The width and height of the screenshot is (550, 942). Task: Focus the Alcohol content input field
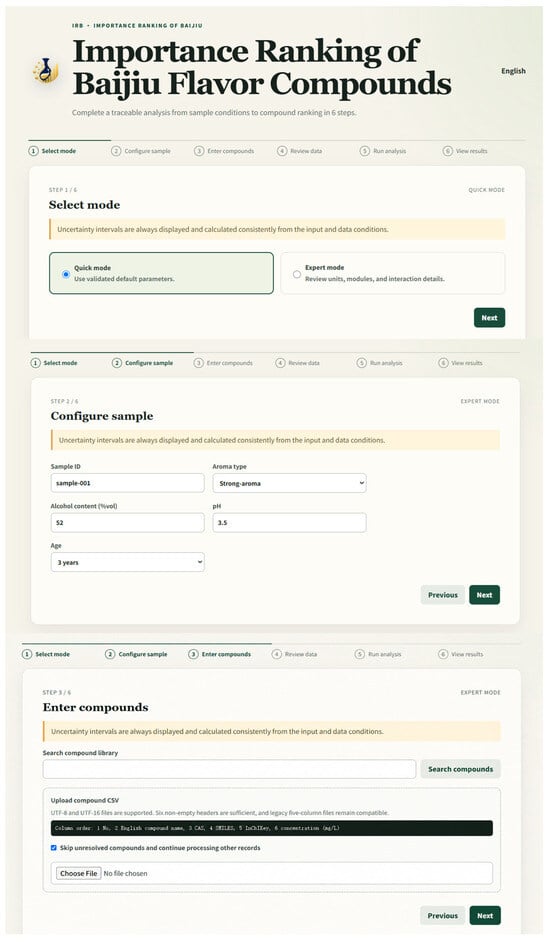point(127,523)
